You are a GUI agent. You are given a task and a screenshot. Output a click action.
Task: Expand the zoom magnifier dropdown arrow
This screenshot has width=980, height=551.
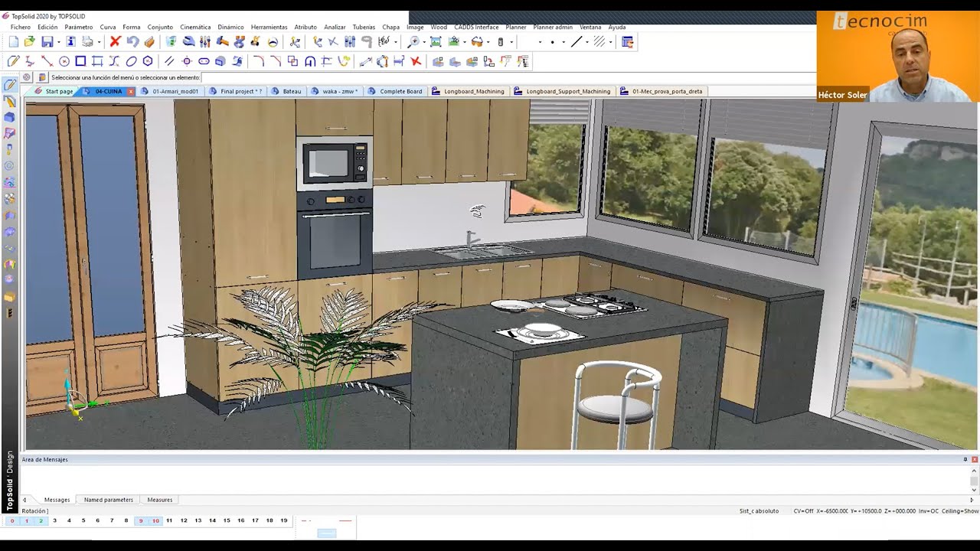pos(424,42)
